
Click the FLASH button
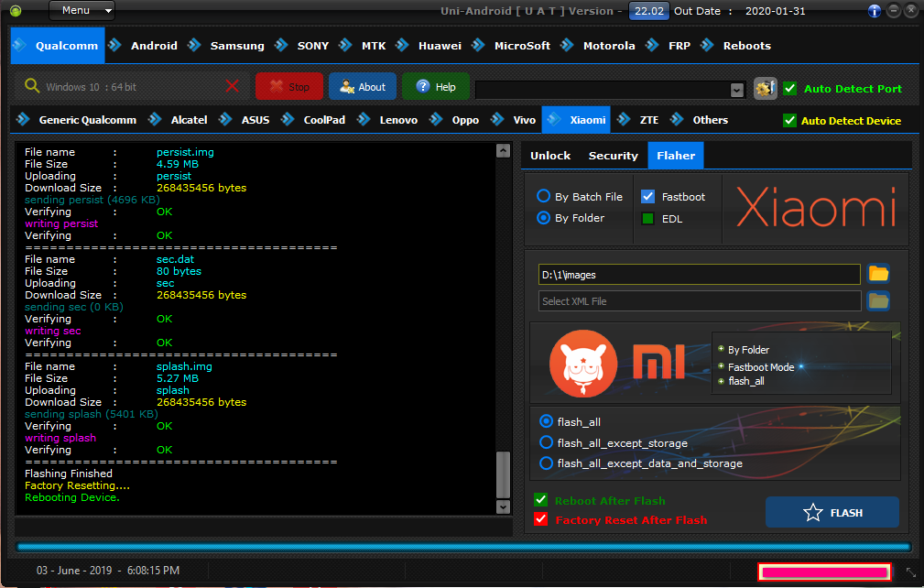[832, 513]
